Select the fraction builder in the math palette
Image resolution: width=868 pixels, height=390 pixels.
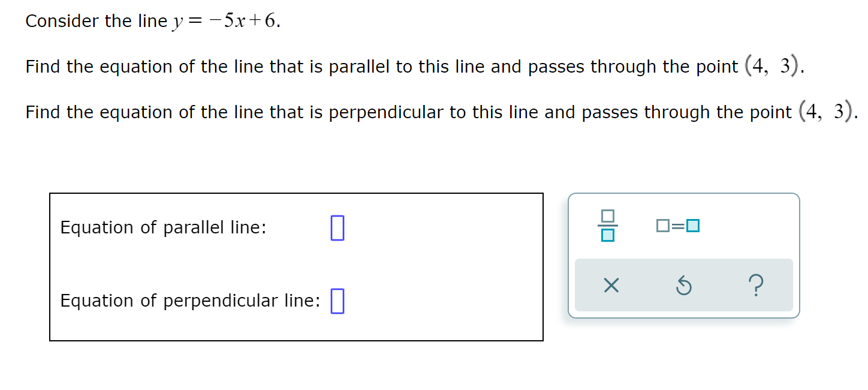[x=608, y=227]
